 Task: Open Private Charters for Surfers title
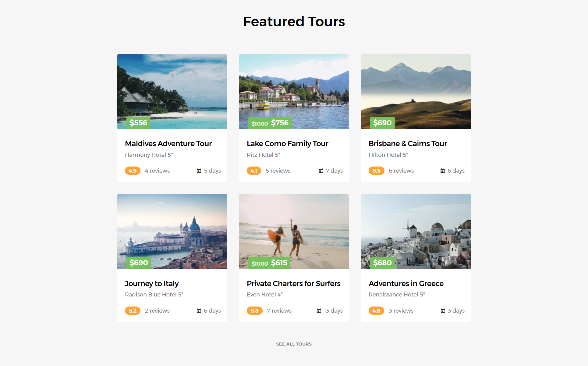pos(293,284)
